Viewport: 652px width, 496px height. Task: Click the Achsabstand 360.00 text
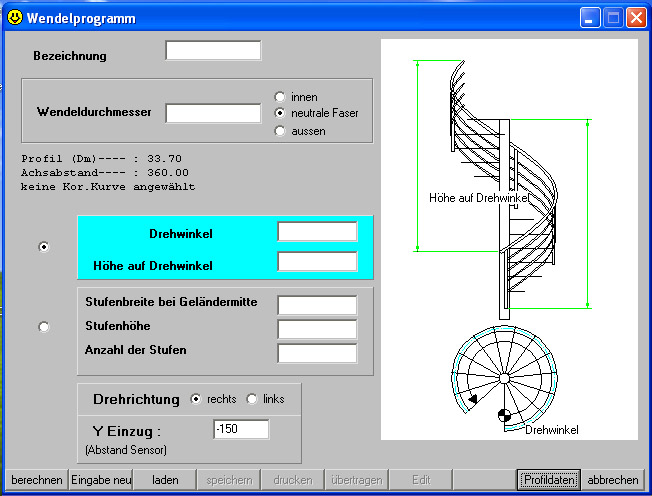(105, 173)
